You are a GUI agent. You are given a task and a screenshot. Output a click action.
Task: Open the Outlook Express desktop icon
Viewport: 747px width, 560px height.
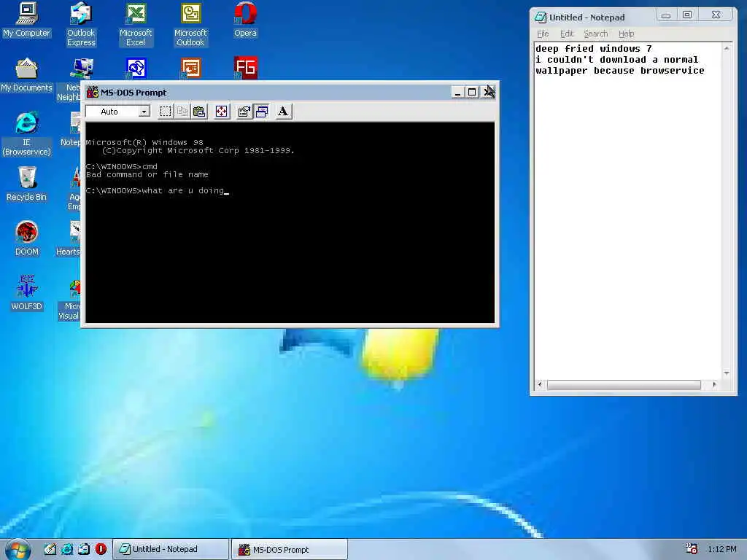(81, 25)
